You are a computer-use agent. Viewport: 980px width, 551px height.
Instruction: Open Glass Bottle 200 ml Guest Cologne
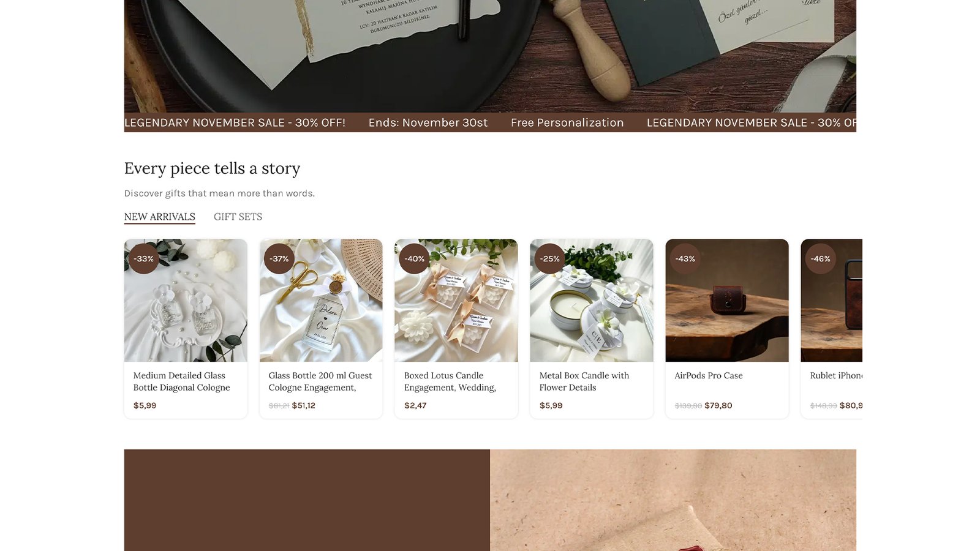coord(320,381)
